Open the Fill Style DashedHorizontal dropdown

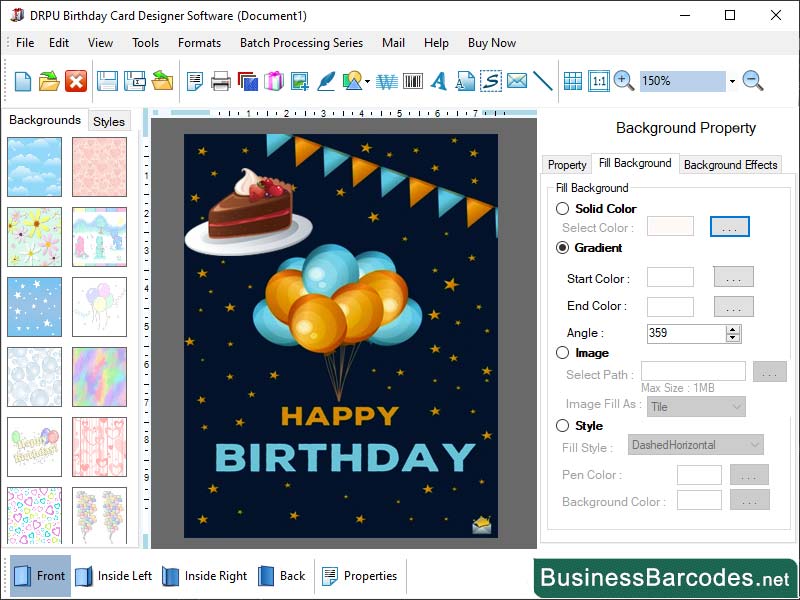point(696,445)
